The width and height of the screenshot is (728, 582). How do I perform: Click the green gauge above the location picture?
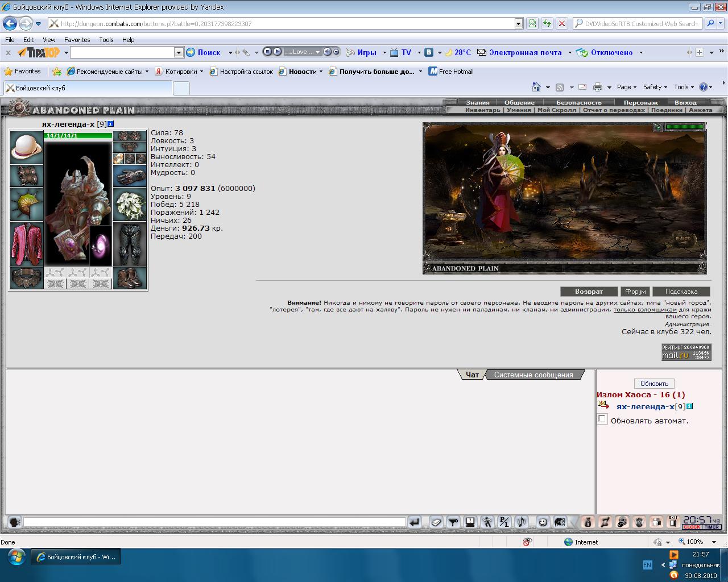pos(685,127)
